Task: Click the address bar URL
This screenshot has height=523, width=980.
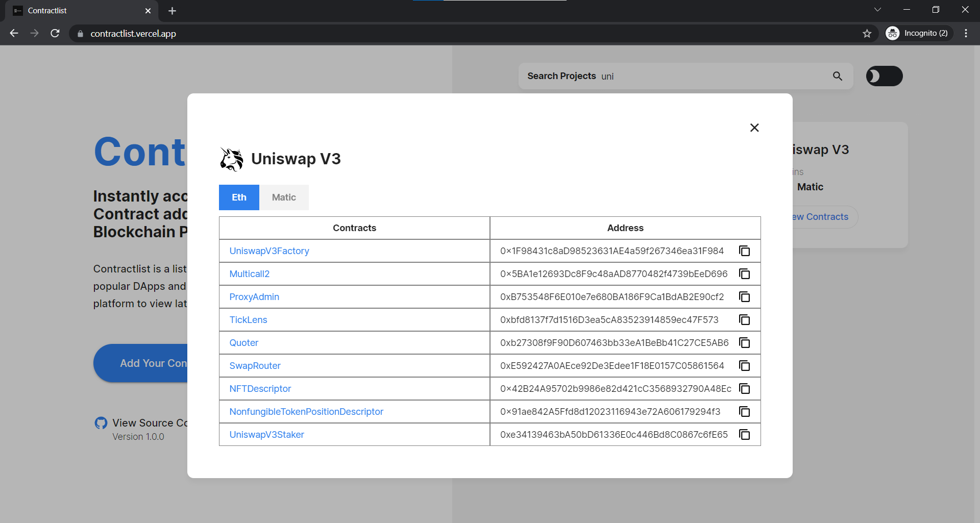Action: 133,34
